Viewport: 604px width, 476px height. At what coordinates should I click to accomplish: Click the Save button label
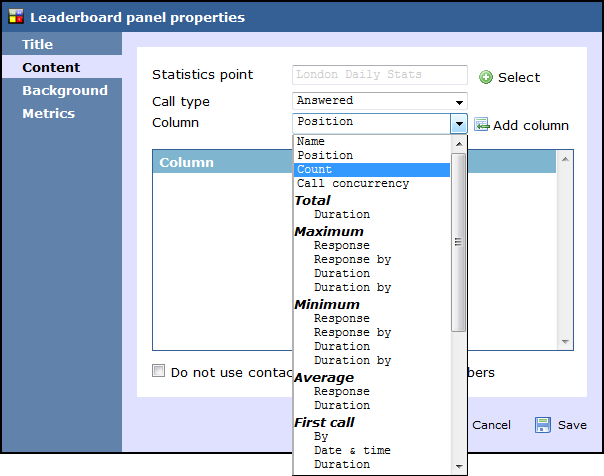(572, 425)
